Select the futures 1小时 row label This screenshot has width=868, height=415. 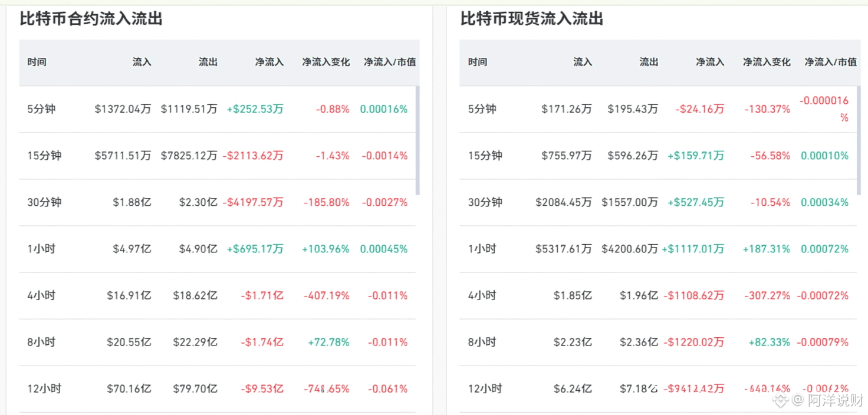pos(41,249)
